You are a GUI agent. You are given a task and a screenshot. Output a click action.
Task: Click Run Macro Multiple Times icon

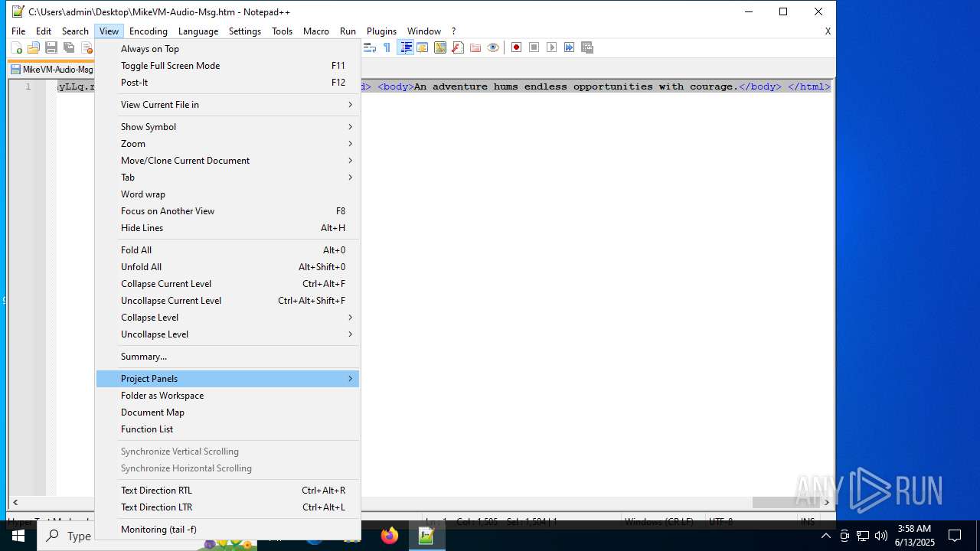[x=569, y=47]
